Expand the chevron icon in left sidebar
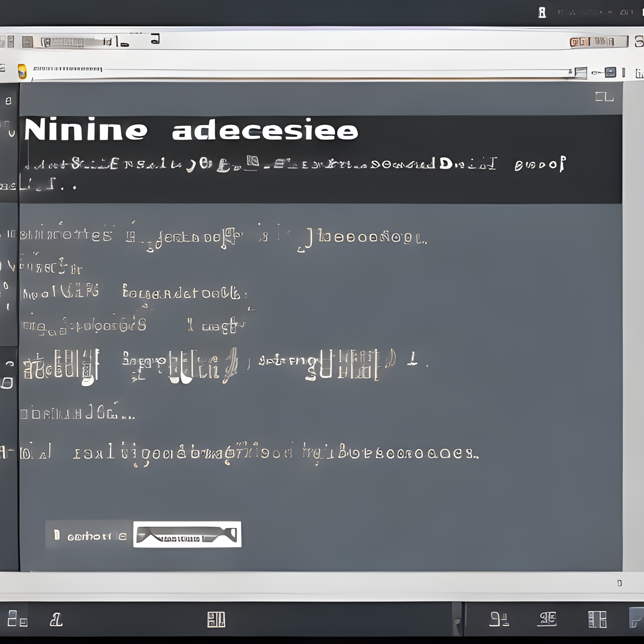 point(11,266)
